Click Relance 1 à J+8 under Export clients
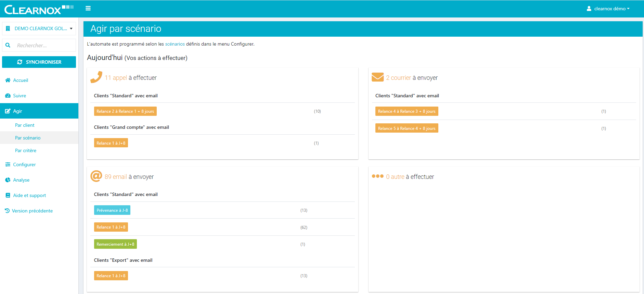Viewport: 644px width, 294px height. [111, 276]
